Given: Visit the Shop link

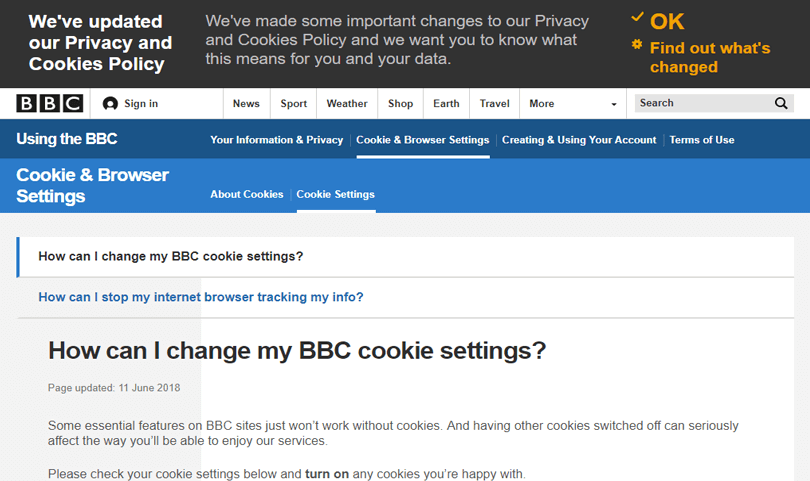Looking at the screenshot, I should tap(400, 103).
